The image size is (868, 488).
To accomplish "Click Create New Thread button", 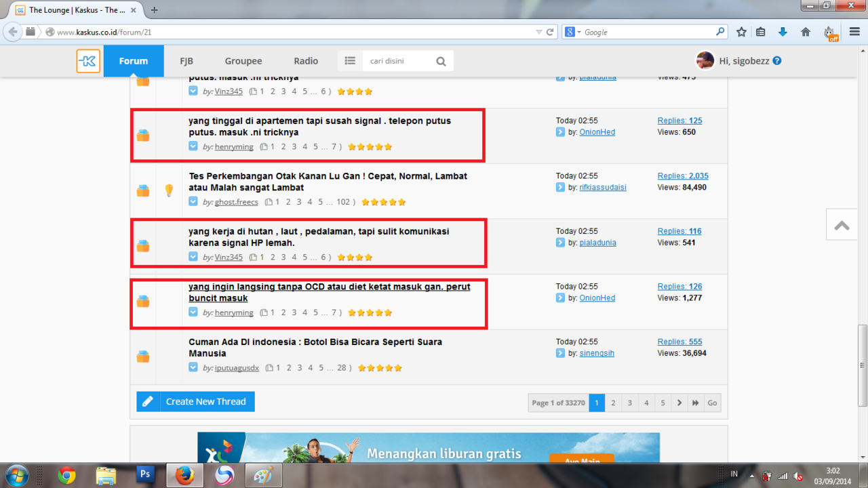I will (196, 401).
